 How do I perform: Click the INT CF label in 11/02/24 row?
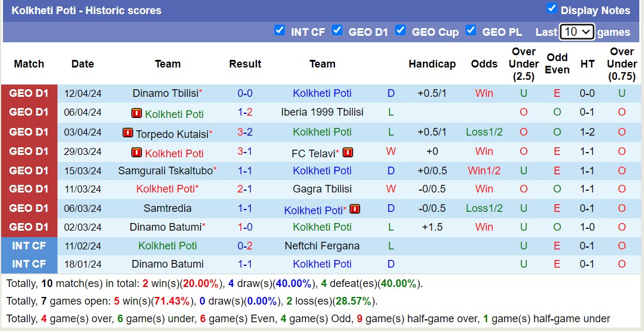[x=29, y=246]
